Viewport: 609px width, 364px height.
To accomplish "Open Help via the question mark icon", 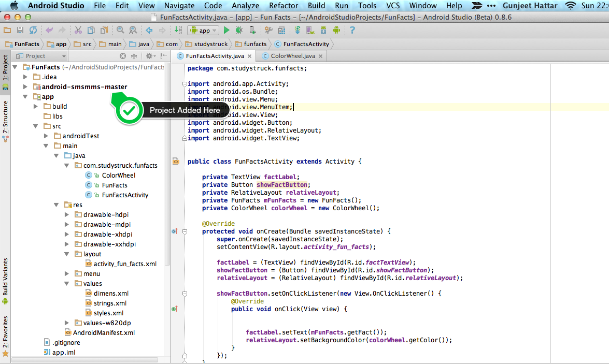I will pos(352,31).
